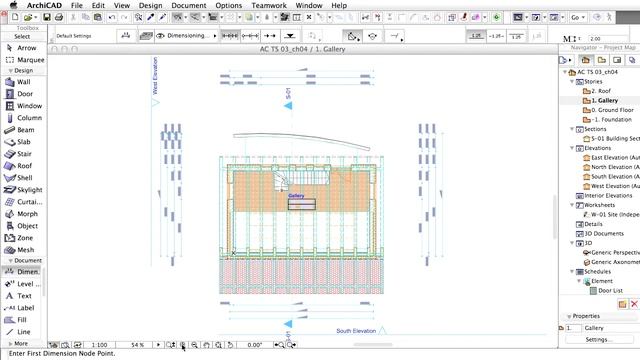Collapse the Stories tree node
640x360 pixels.
click(572, 82)
